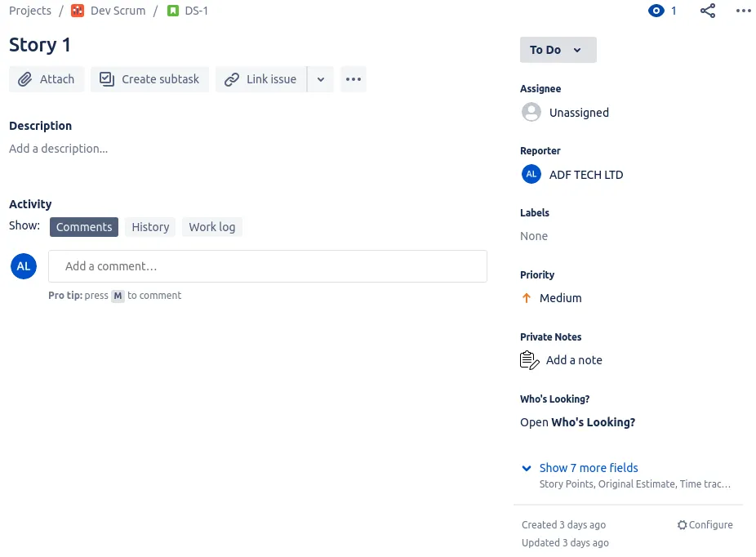Click the Story Points, Original Estimate subtitle text
The image size is (756, 557).
[635, 484]
